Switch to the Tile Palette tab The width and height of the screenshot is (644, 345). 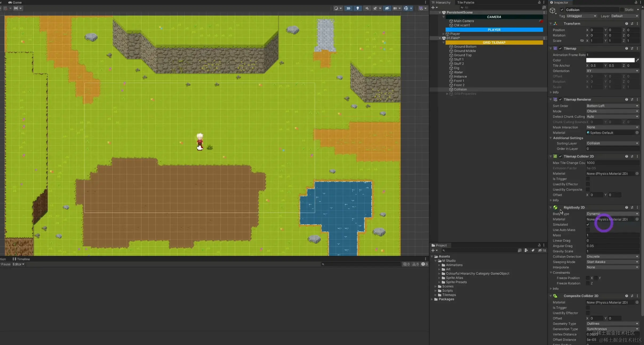coord(466,2)
